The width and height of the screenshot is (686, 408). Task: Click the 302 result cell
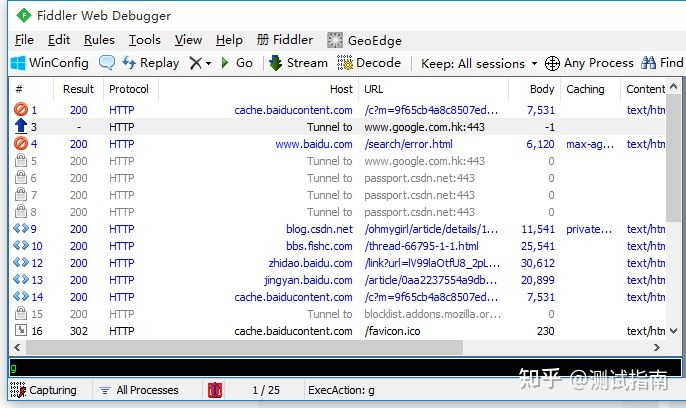[x=79, y=331]
